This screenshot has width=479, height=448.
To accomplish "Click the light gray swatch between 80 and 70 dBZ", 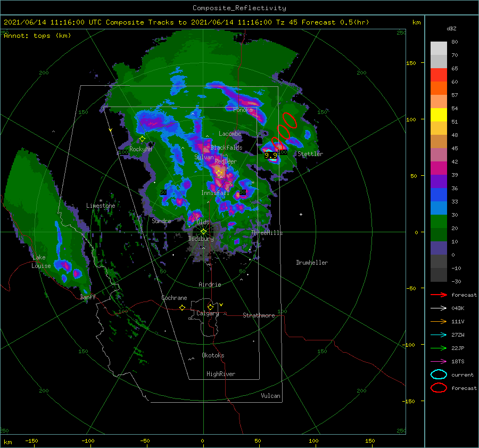I will [439, 48].
